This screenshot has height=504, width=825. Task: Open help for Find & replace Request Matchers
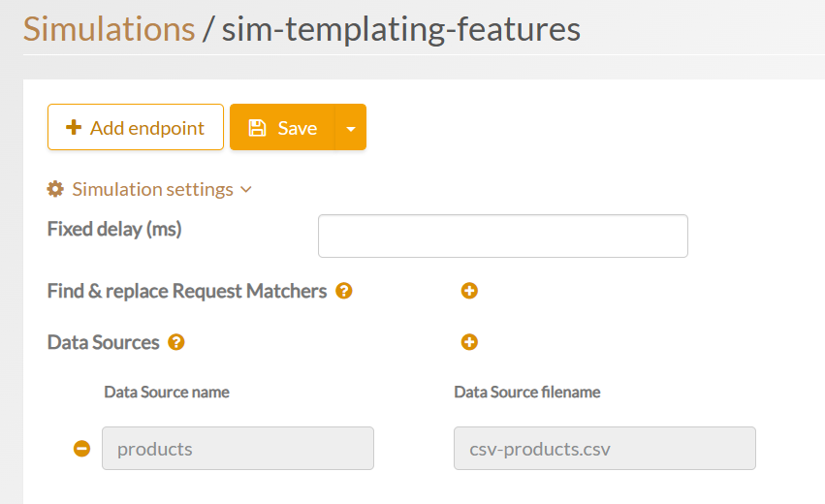point(343,291)
